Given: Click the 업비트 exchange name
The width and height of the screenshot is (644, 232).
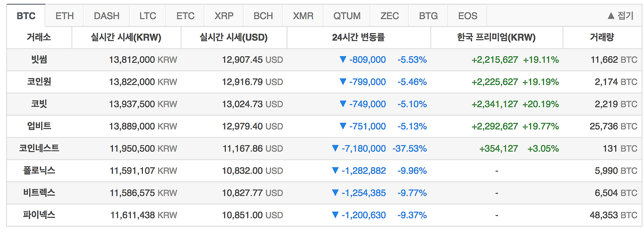Looking at the screenshot, I should point(39,126).
